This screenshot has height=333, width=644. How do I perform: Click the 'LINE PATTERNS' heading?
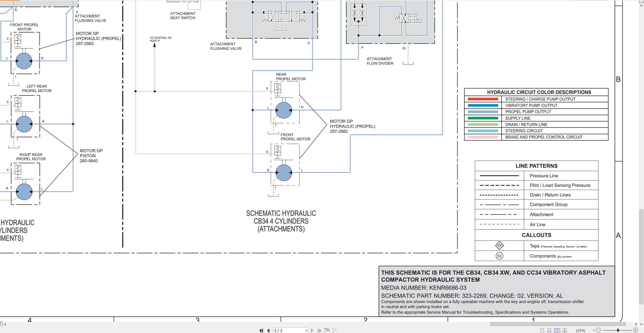pyautogui.click(x=537, y=166)
